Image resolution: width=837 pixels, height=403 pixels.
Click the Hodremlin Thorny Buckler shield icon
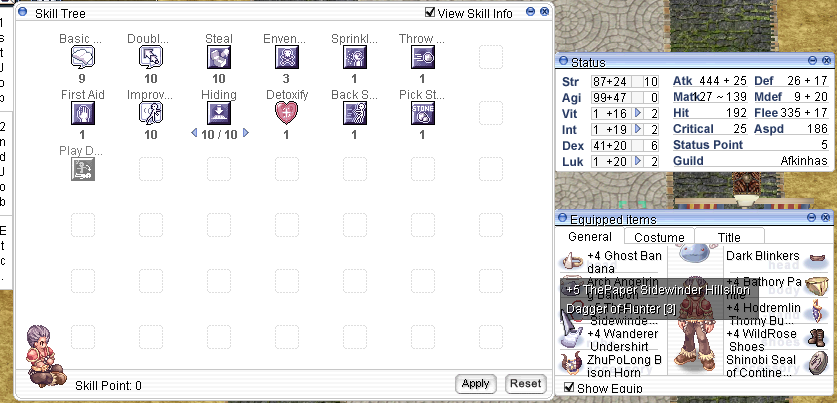click(x=817, y=311)
